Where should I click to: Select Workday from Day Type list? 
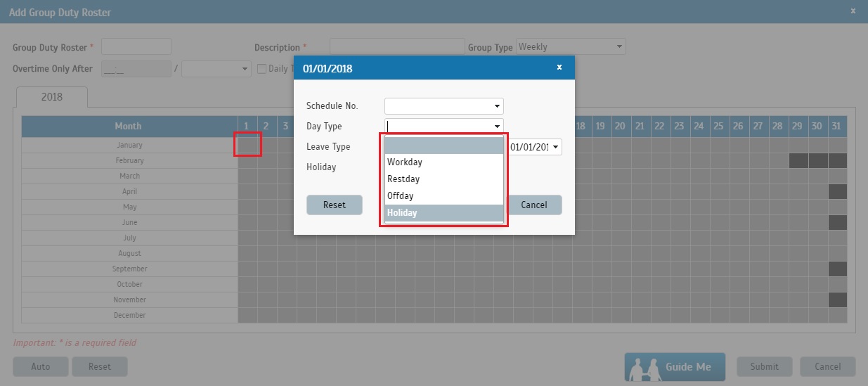(443, 162)
